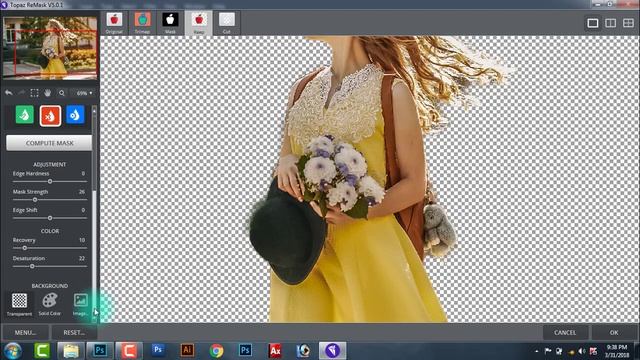
Task: Adjust the Edge Shift slider
Action: pyautogui.click(x=50, y=218)
